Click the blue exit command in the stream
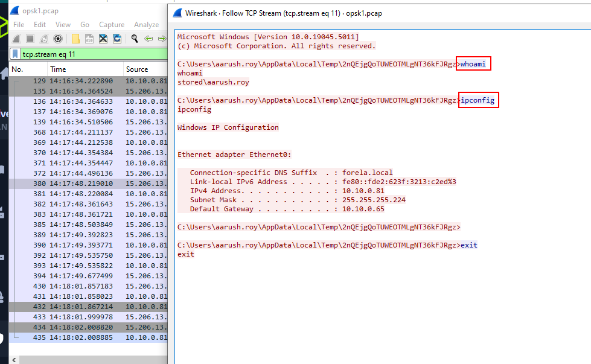This screenshot has height=364, width=591. [469, 245]
